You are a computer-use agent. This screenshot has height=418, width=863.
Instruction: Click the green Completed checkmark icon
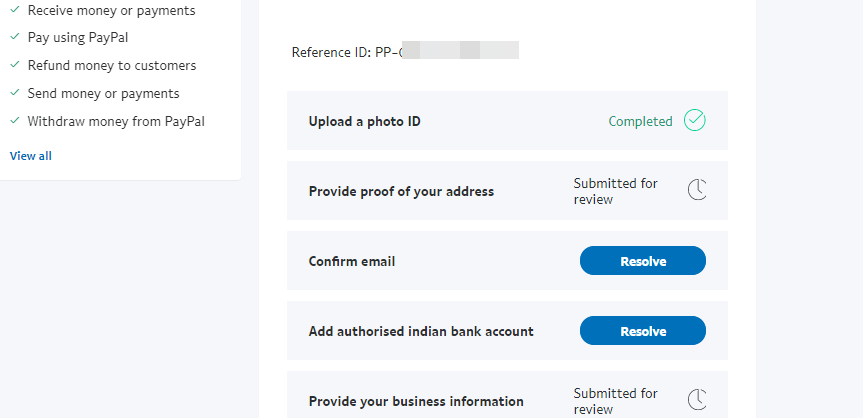click(x=695, y=121)
